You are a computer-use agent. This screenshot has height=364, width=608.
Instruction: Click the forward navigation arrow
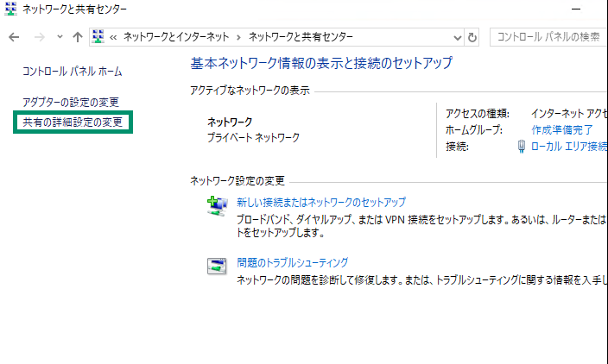pyautogui.click(x=39, y=37)
